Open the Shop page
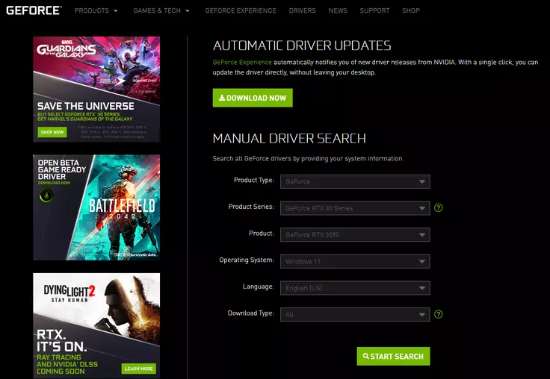Image resolution: width=550 pixels, height=379 pixels. [411, 11]
